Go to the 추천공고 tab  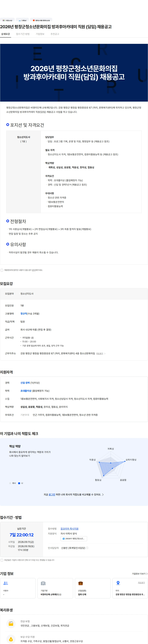click(x=55, y=34)
